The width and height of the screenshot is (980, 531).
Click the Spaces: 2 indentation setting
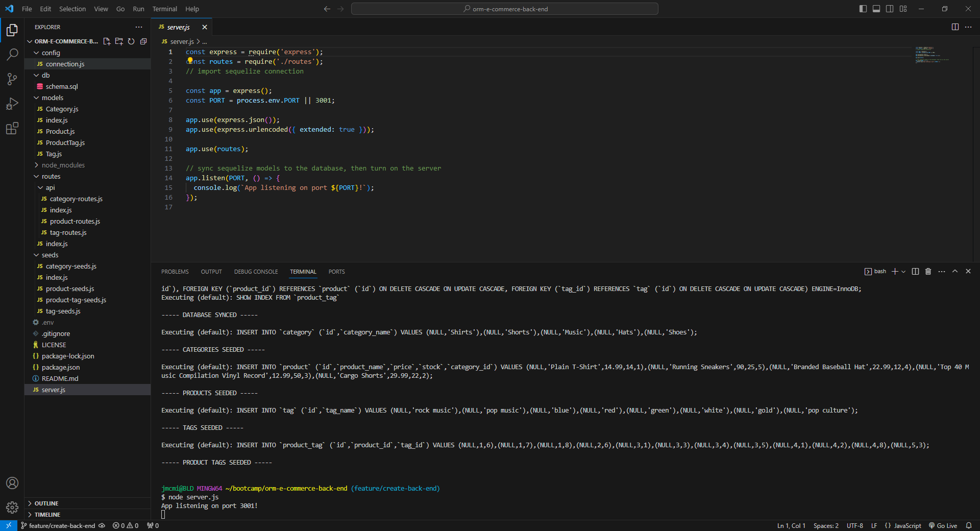coord(826,526)
